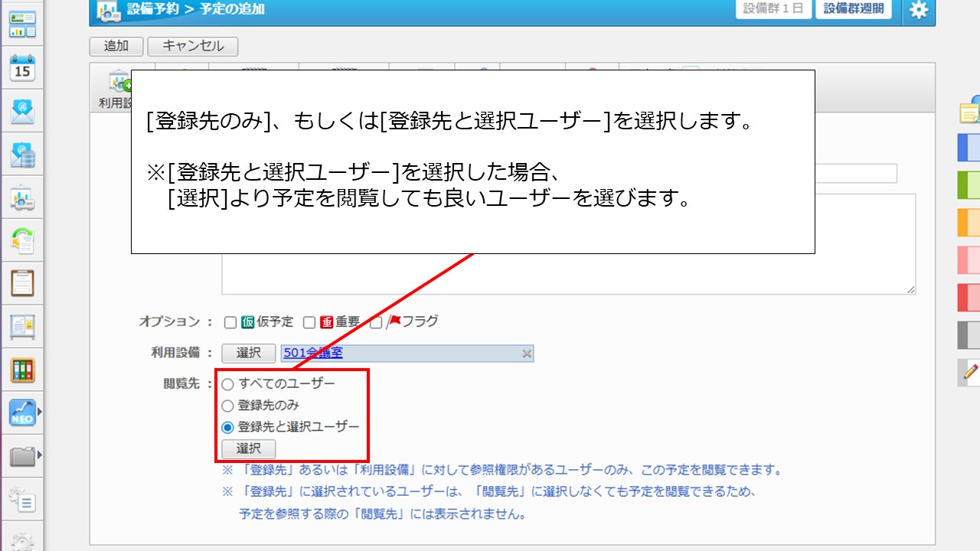Open the gear list icon in sidebar

click(x=22, y=500)
